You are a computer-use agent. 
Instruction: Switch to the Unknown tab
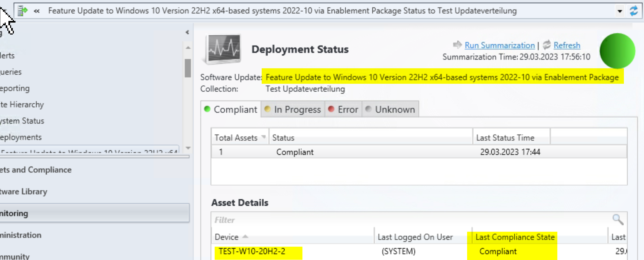pos(390,109)
